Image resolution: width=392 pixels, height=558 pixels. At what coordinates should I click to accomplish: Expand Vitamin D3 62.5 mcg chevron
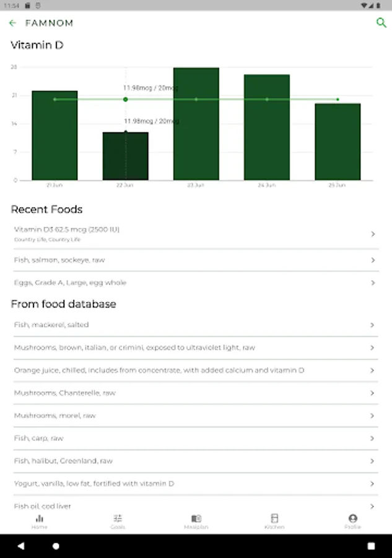pos(373,234)
